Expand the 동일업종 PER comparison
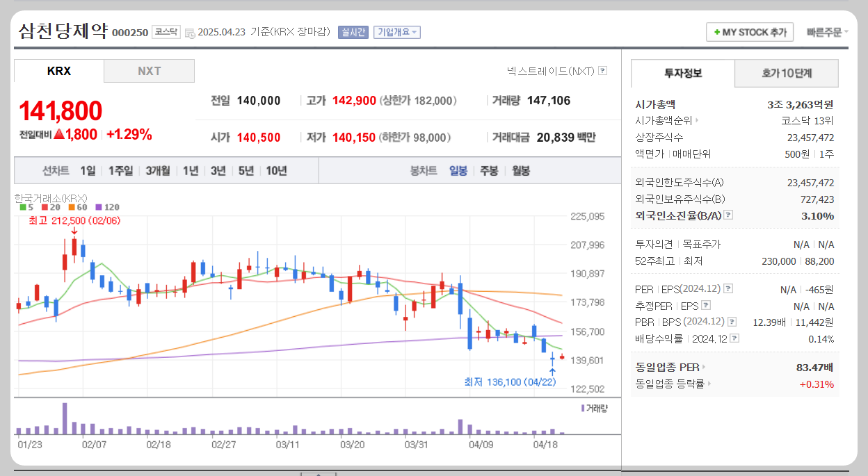Screen dimensions: 868x476 point(702,366)
